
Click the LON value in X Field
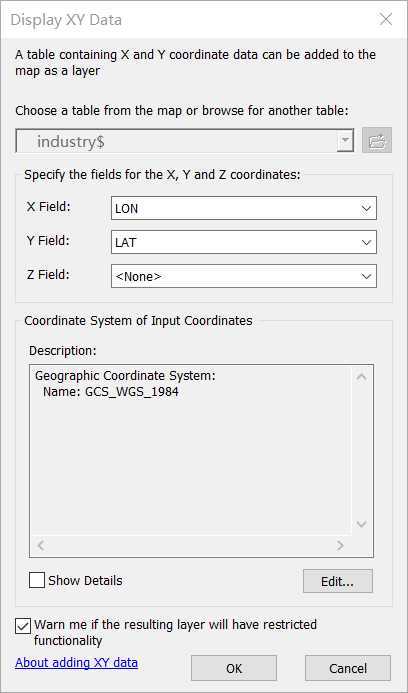point(126,209)
